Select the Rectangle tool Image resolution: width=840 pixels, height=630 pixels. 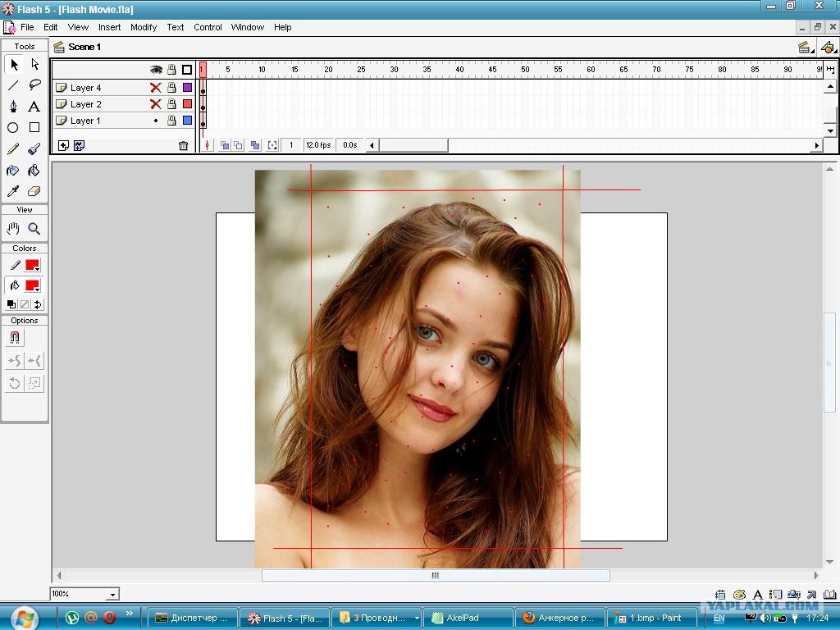tap(34, 127)
